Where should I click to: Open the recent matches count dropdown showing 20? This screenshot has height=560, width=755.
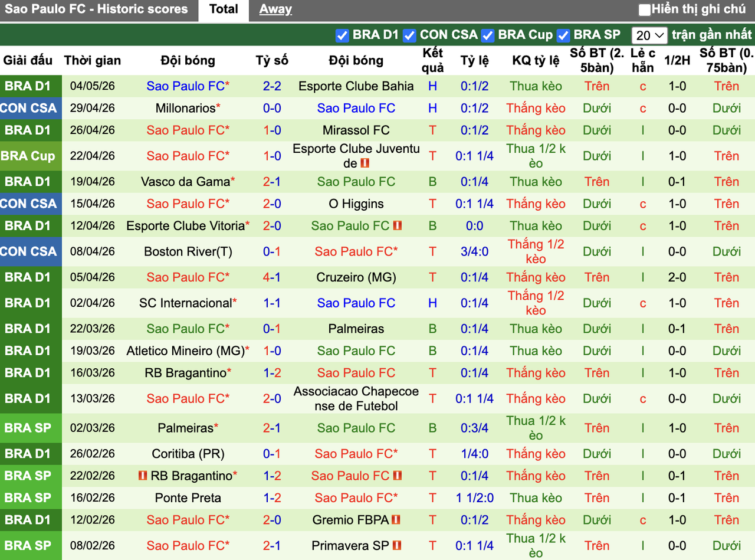tap(649, 35)
